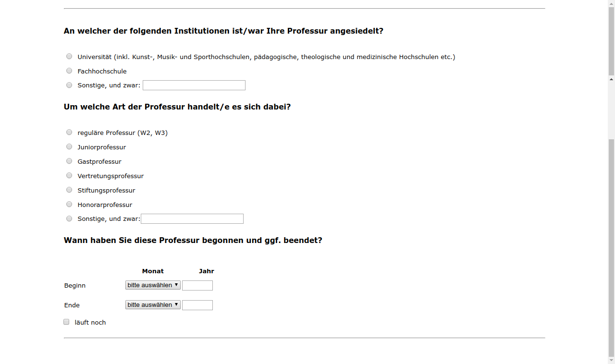Viewport: 615px width, 364px height.
Task: Select professorship type Sonstige, und zwar
Action: [x=69, y=218]
